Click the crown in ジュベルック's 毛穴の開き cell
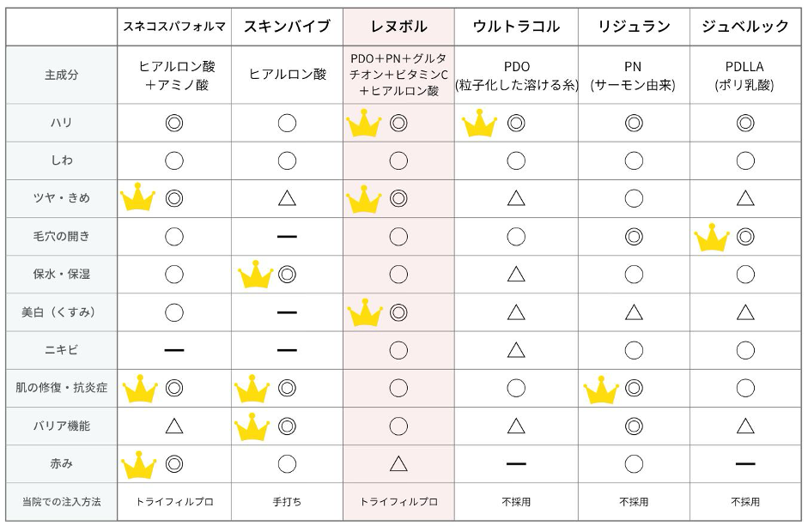This screenshot has height=532, width=808. tap(712, 237)
